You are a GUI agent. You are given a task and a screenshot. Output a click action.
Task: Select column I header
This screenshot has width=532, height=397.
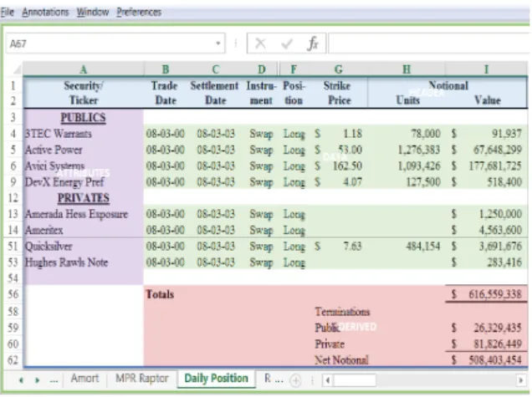[x=486, y=69]
